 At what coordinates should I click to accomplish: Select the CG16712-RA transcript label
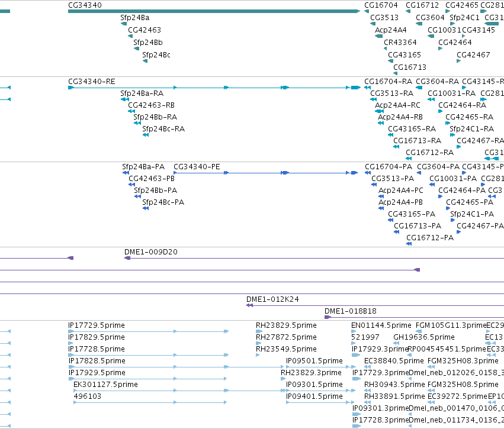tap(429, 153)
